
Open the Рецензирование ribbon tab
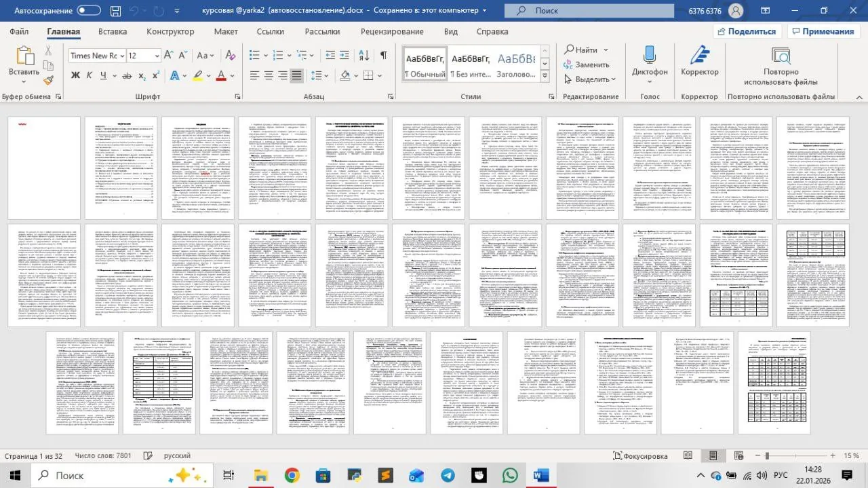click(x=392, y=31)
